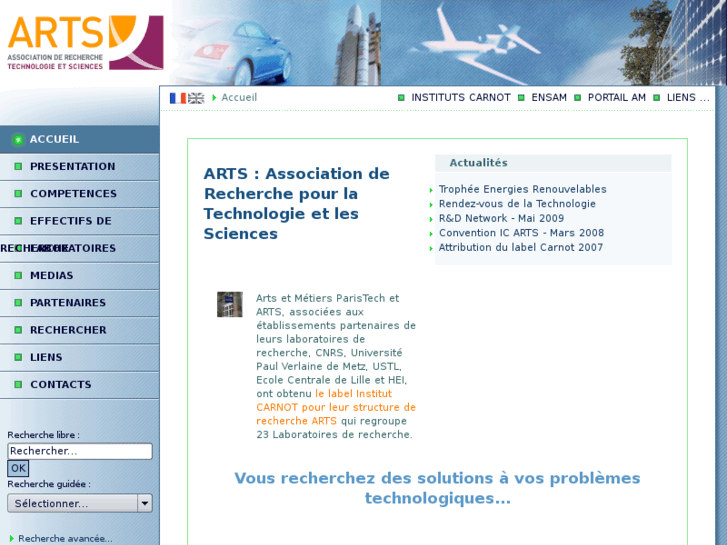Image resolution: width=727 pixels, height=545 pixels.
Task: Open the PARTENAIRES menu item
Action: coord(79,303)
